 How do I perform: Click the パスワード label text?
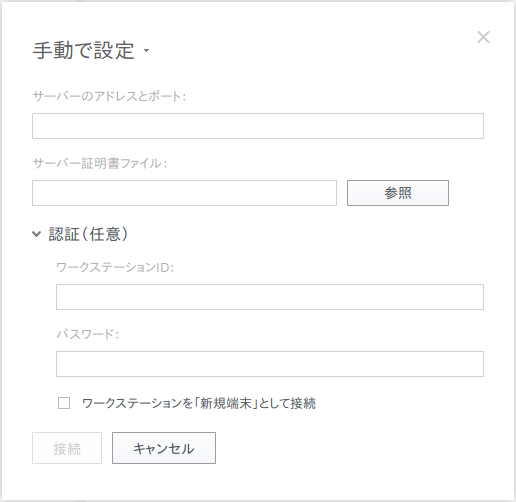tap(87, 334)
